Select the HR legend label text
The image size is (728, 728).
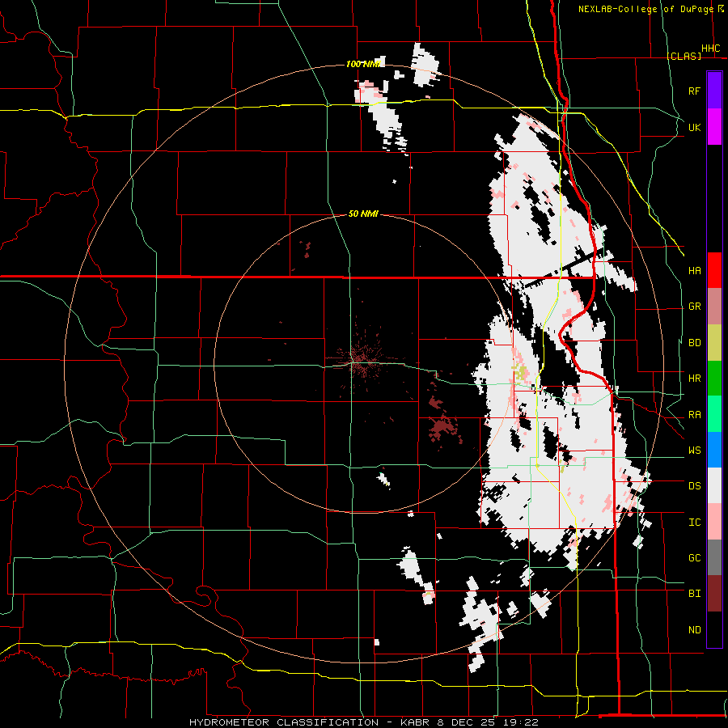(694, 379)
